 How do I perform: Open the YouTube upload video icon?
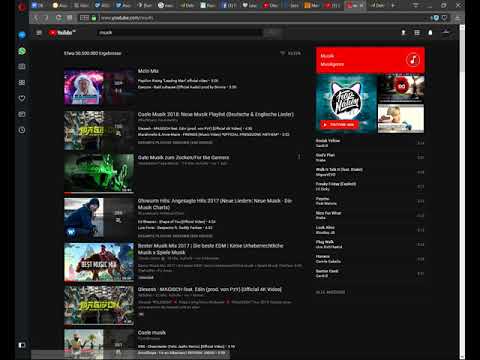403,32
